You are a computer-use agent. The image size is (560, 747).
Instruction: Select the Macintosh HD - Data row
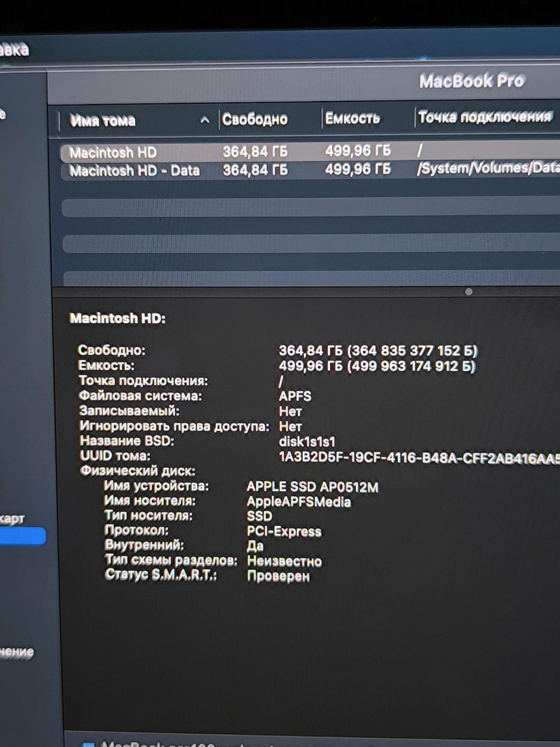click(x=309, y=170)
